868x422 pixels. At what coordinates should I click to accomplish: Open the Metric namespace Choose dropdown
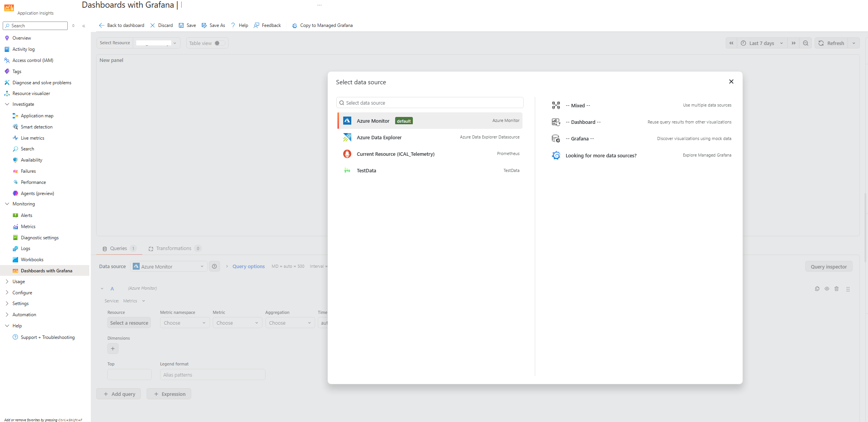[185, 323]
